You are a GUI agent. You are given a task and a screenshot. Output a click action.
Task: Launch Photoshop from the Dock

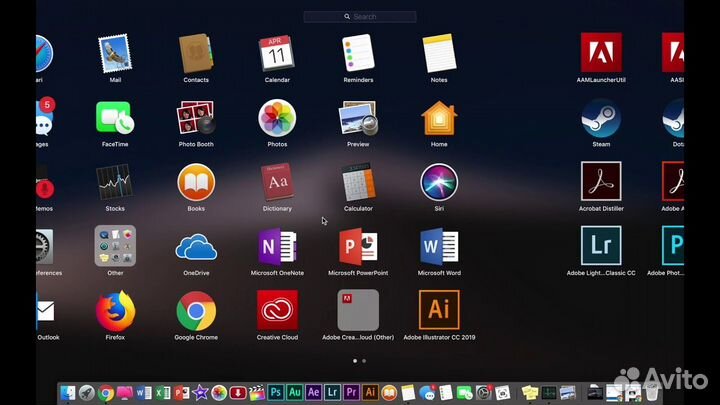click(276, 393)
